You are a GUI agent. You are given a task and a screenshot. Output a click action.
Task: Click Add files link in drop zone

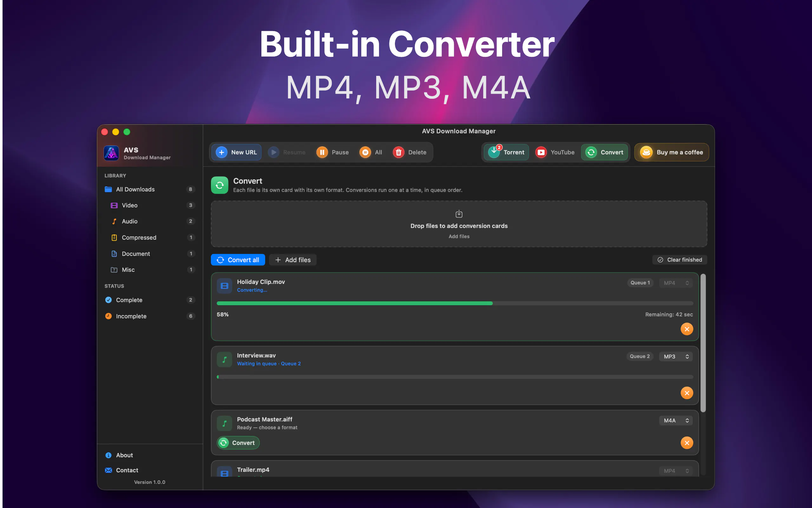coord(459,237)
